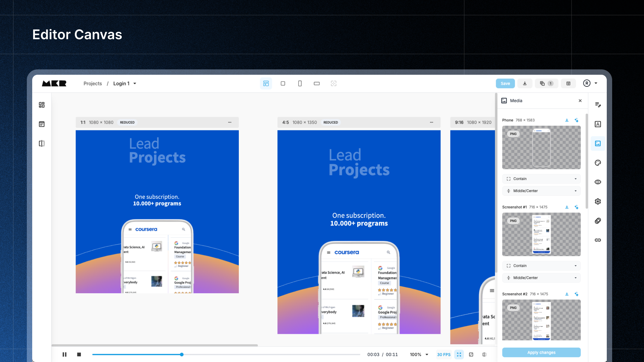Screen dimensions: 644x362
Task: Toggle the fit-to-screen button in bottom bar
Action: [459, 354]
